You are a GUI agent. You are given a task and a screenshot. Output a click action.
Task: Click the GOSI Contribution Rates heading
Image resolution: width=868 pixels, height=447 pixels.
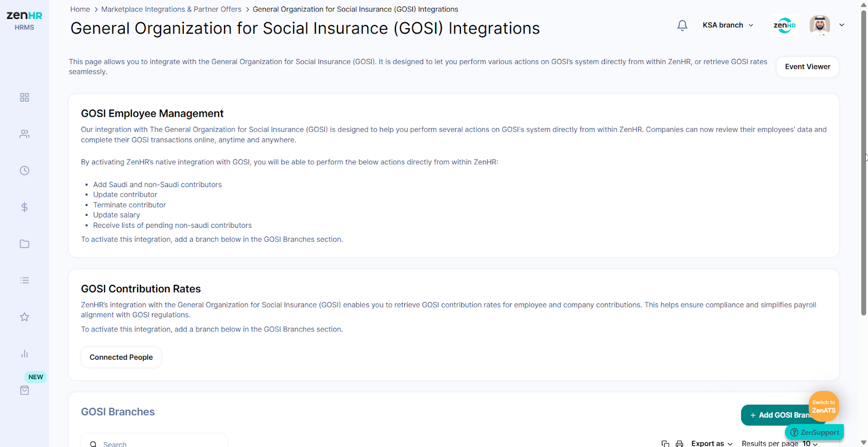pyautogui.click(x=141, y=289)
